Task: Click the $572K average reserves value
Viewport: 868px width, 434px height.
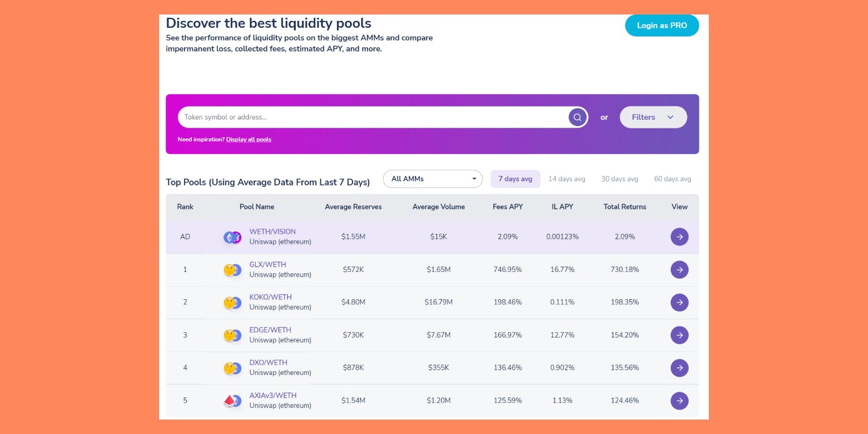Action: 354,270
